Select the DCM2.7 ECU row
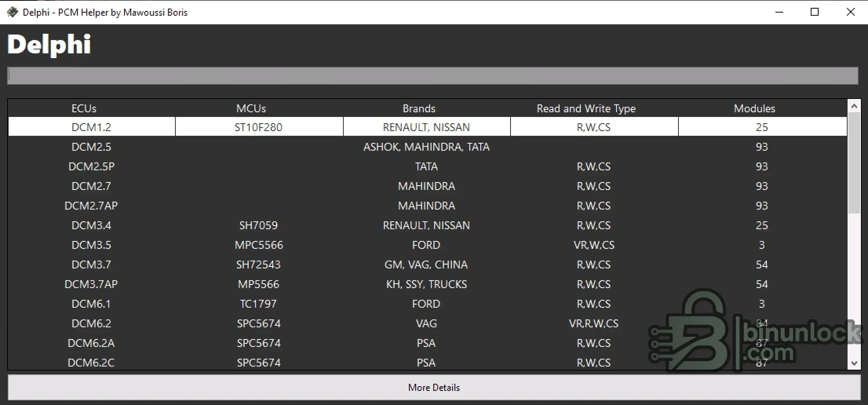 tap(427, 186)
